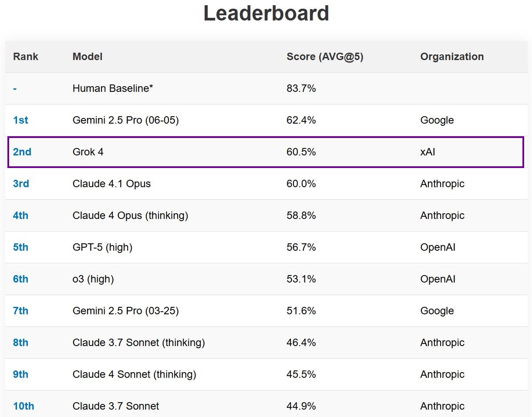This screenshot has width=532, height=417.
Task: Select the Human Baseline* row label
Action: (113, 88)
